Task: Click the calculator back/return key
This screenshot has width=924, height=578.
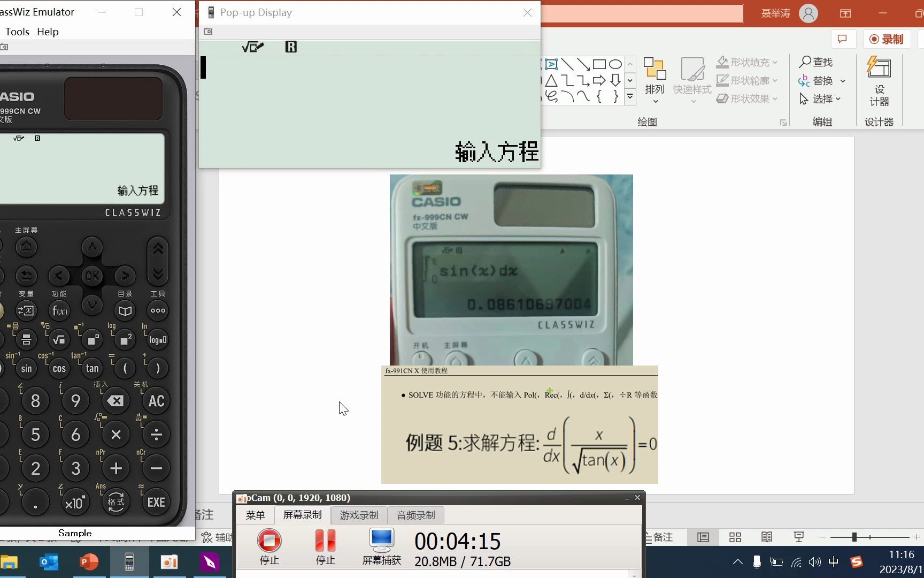Action: click(x=26, y=276)
